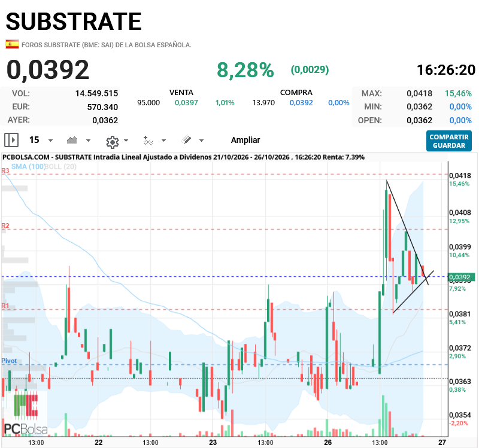Click the R1 resistance label
Screen dimensions: 479x448
pyautogui.click(x=5, y=306)
